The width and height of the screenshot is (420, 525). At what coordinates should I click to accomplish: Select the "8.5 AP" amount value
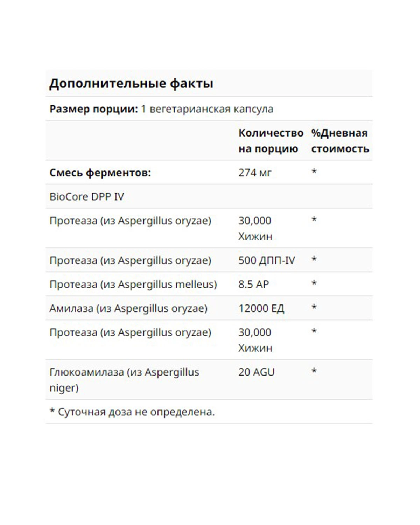[253, 284]
